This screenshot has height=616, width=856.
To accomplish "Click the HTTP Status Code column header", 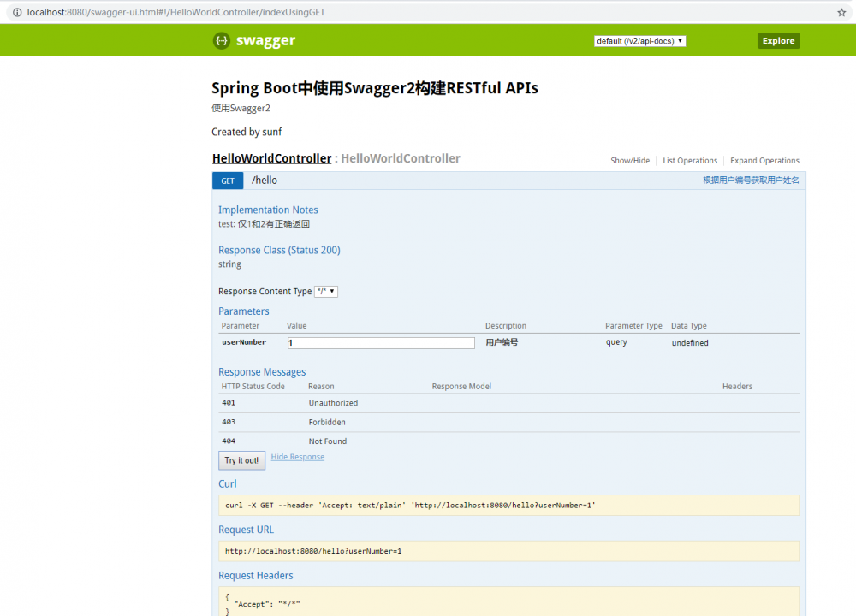I will coord(253,387).
